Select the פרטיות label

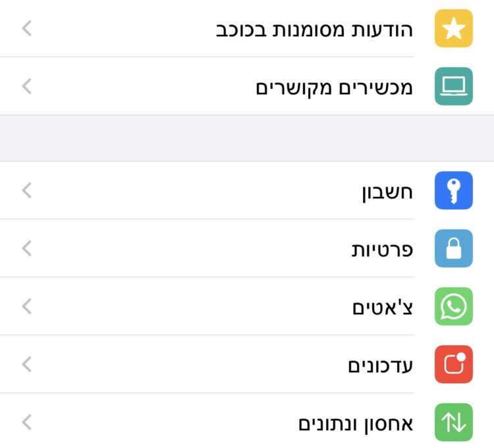tap(382, 250)
